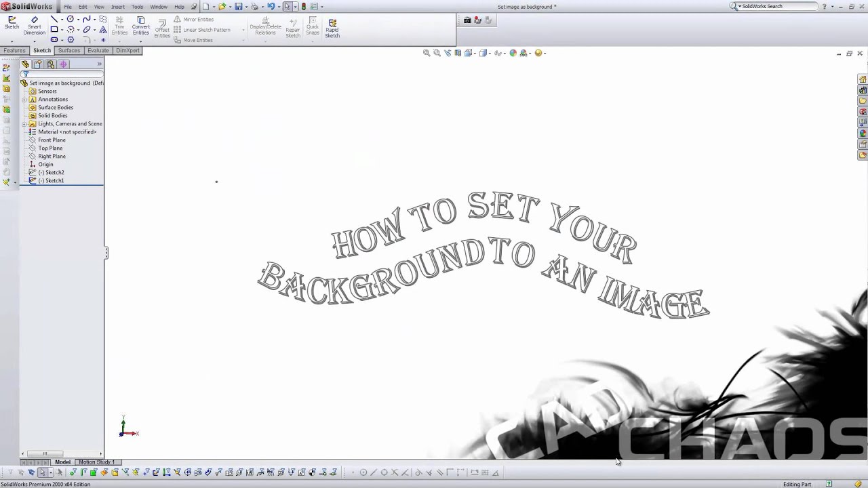The image size is (868, 488).
Task: Open the ConfigurationManager tab
Action: tap(51, 64)
